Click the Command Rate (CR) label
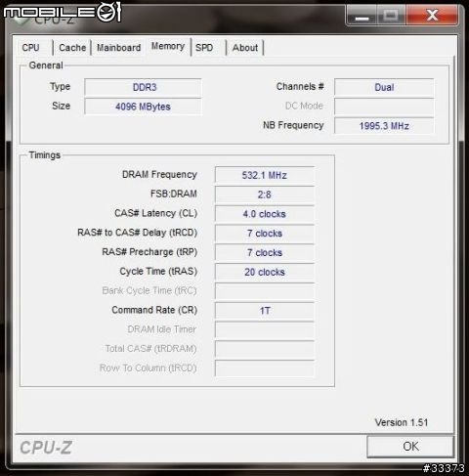Screen dimensions: 469x476 (154, 310)
